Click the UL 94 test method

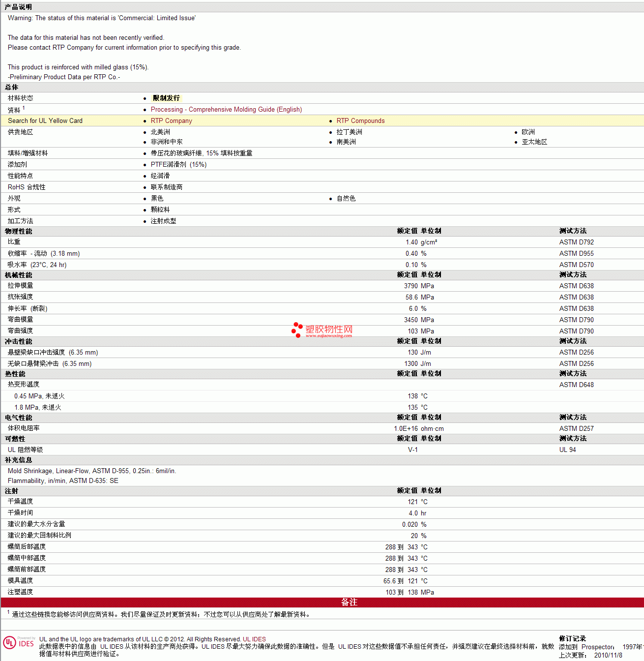567,450
